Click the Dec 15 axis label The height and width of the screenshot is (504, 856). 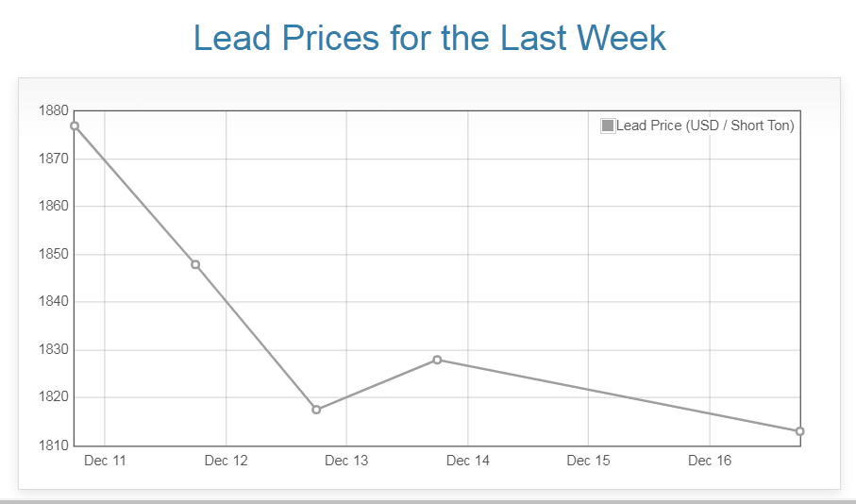click(x=589, y=461)
